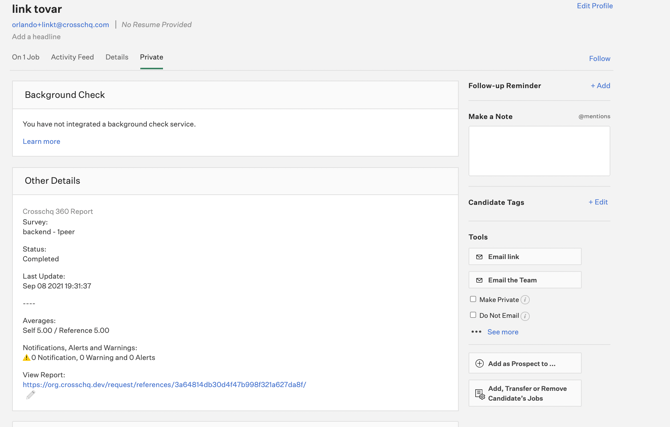Click the jobs icon beside Add, Transfer or Remove
Viewport: 670px width, 427px height.
click(x=479, y=394)
